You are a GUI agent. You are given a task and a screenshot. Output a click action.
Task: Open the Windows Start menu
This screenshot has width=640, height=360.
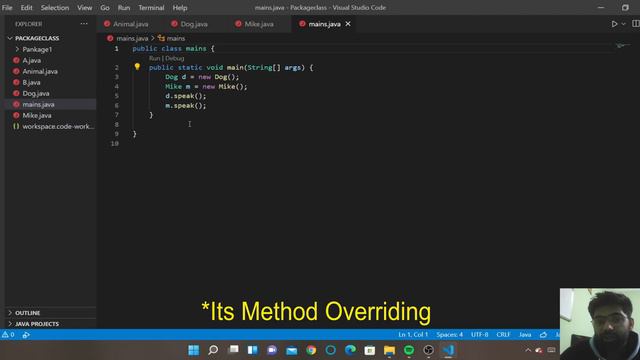point(193,350)
